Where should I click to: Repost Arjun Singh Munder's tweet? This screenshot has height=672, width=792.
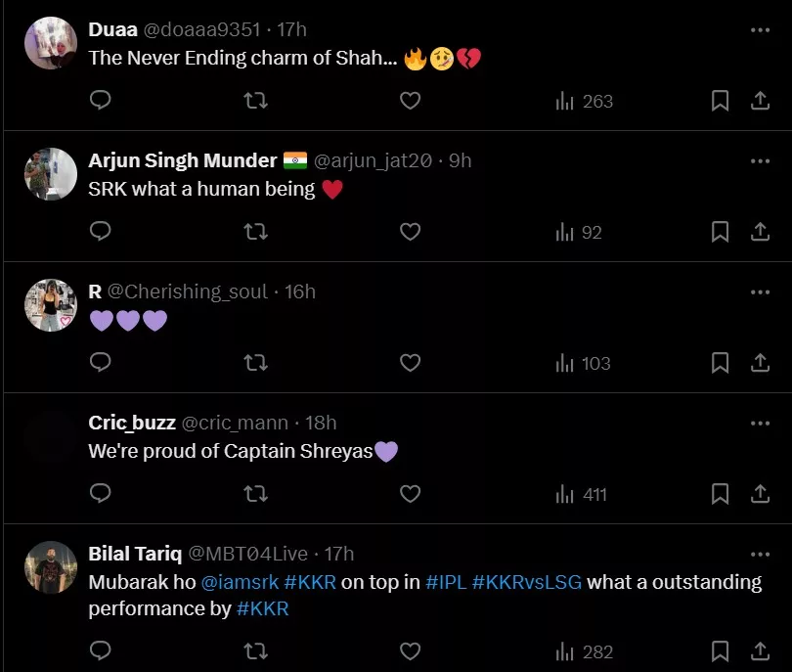[x=255, y=232]
